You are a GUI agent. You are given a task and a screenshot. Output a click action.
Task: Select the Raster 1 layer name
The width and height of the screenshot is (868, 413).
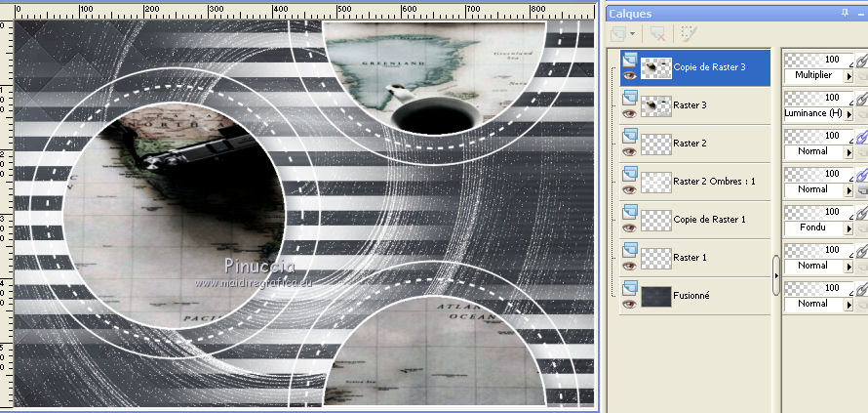tap(690, 257)
